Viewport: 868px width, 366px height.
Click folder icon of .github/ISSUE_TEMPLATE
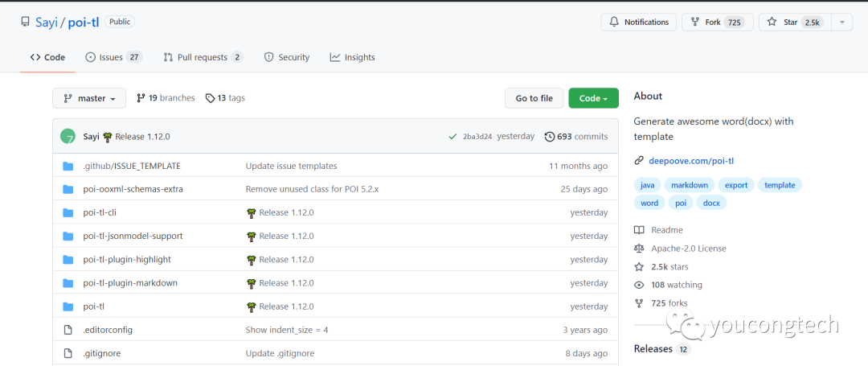click(68, 167)
